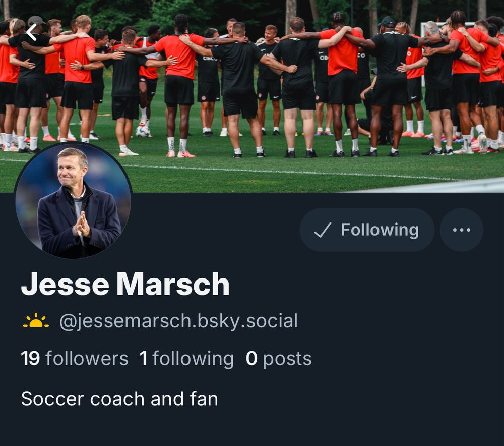Click the word "posts" in stats row
The image size is (504, 446).
(287, 359)
